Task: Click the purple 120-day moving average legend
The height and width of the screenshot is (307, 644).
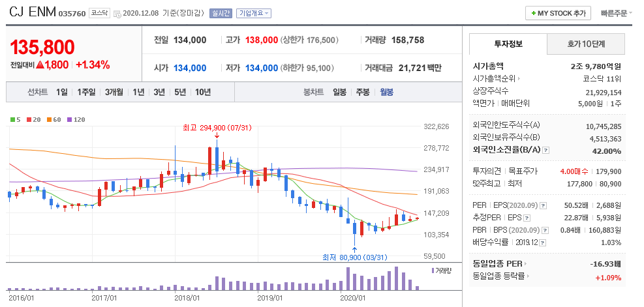Action: click(76, 120)
